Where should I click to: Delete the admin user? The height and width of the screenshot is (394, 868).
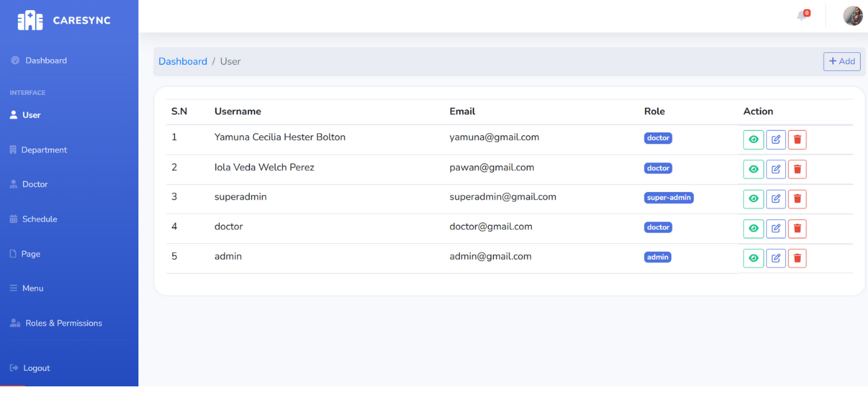click(797, 258)
